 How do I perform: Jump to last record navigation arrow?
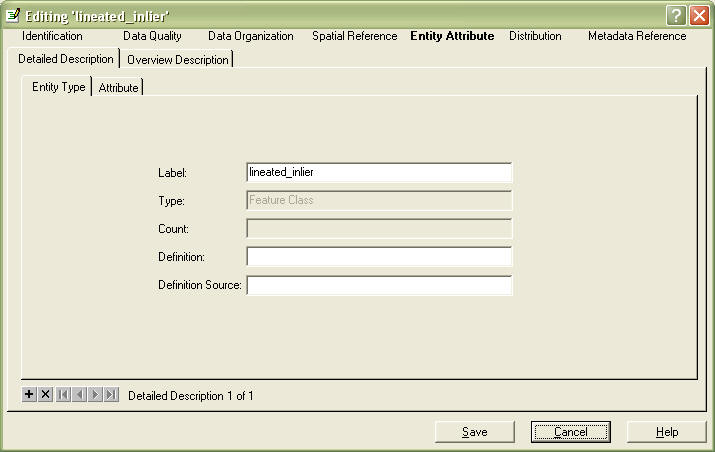(111, 395)
